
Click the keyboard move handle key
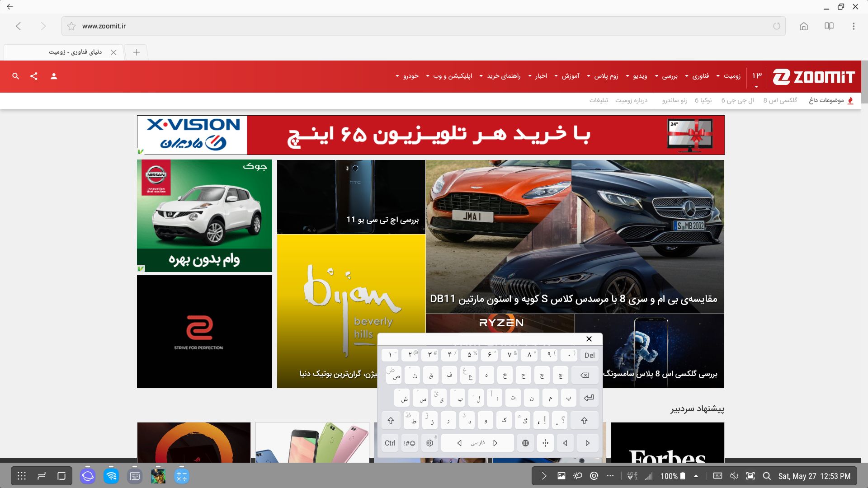pos(545,443)
